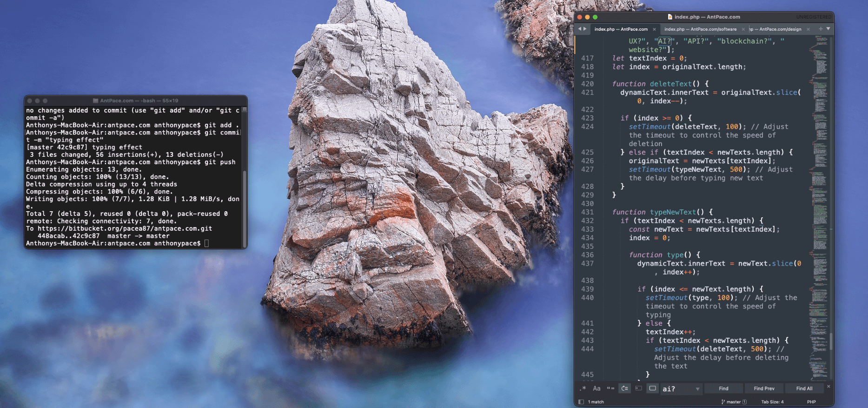868x408 pixels.
Task: Click setTimeout on line 424
Action: click(649, 127)
